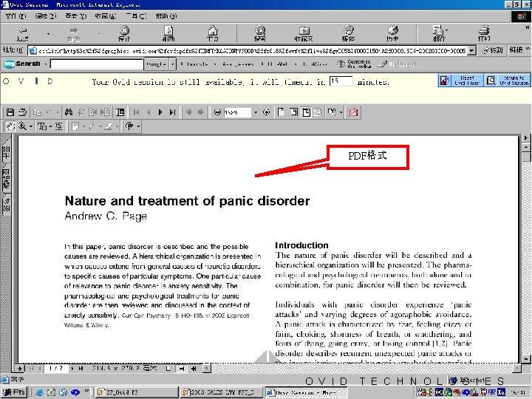Click the horizontal scrollbar right arrow
The image size is (532, 399).
click(517, 368)
